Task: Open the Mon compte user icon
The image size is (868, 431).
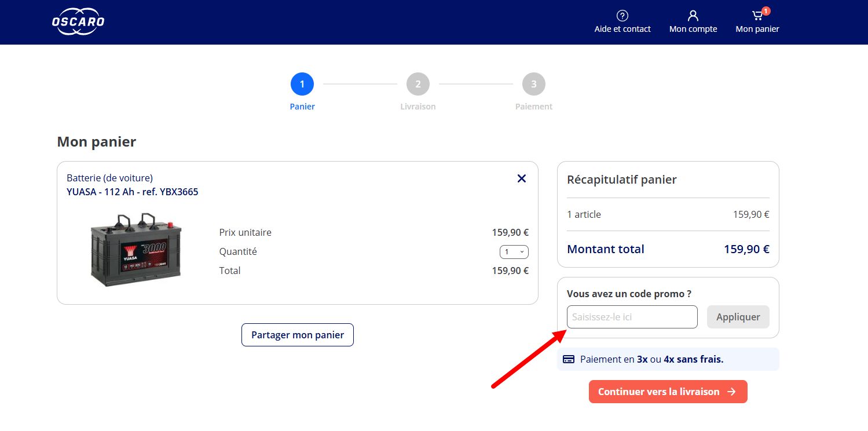Action: (x=693, y=16)
